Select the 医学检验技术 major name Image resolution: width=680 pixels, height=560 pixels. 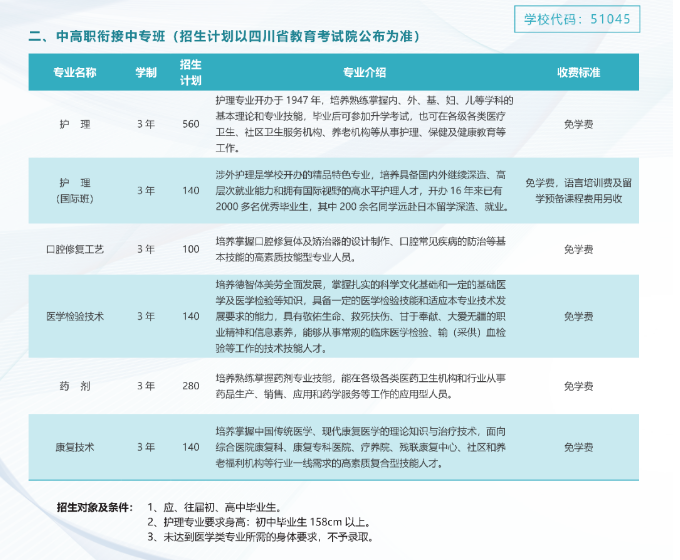point(75,317)
